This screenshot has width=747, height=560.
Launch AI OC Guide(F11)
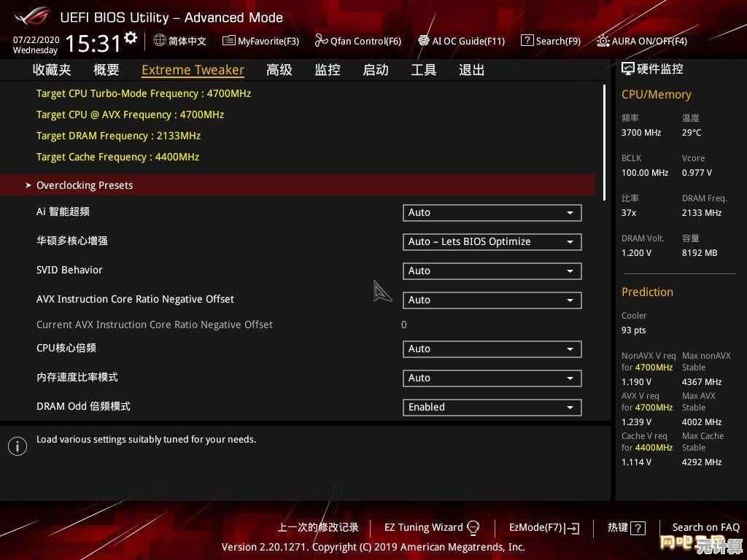tap(424, 41)
